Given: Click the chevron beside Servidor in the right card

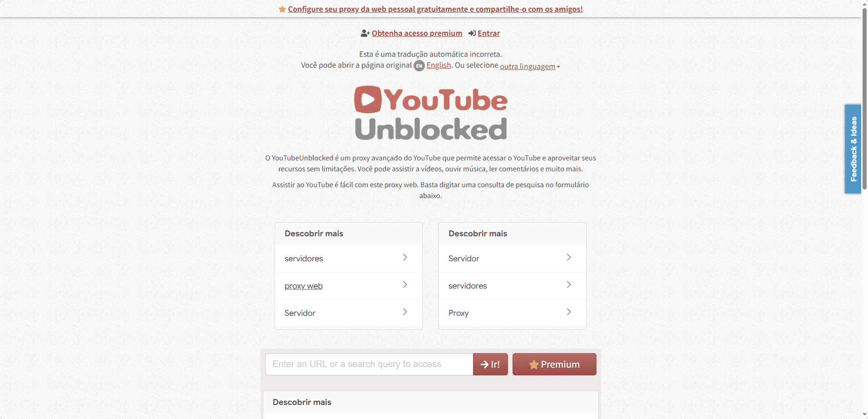Looking at the screenshot, I should click(x=569, y=257).
